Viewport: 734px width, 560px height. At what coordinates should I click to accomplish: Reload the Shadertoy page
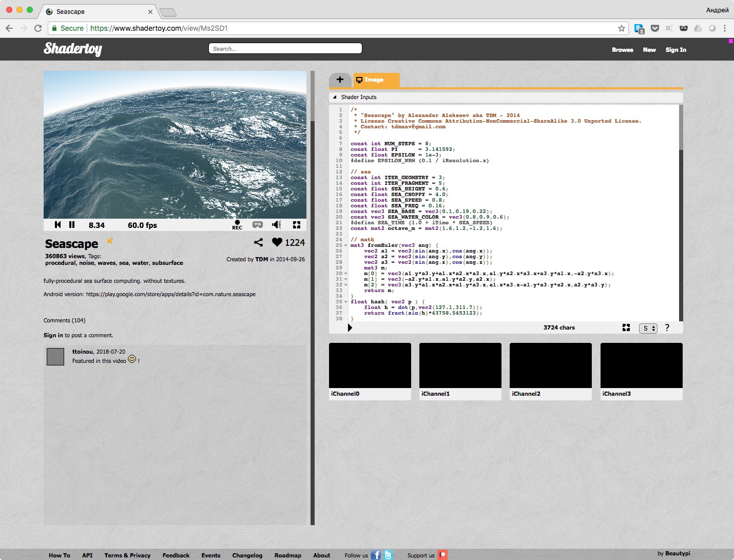(38, 28)
